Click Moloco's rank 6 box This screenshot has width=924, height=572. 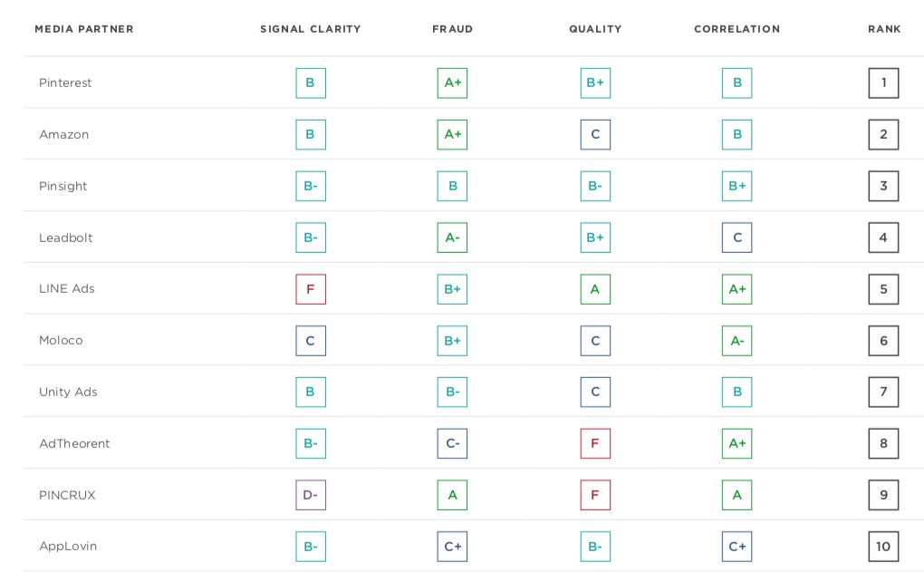pyautogui.click(x=883, y=341)
